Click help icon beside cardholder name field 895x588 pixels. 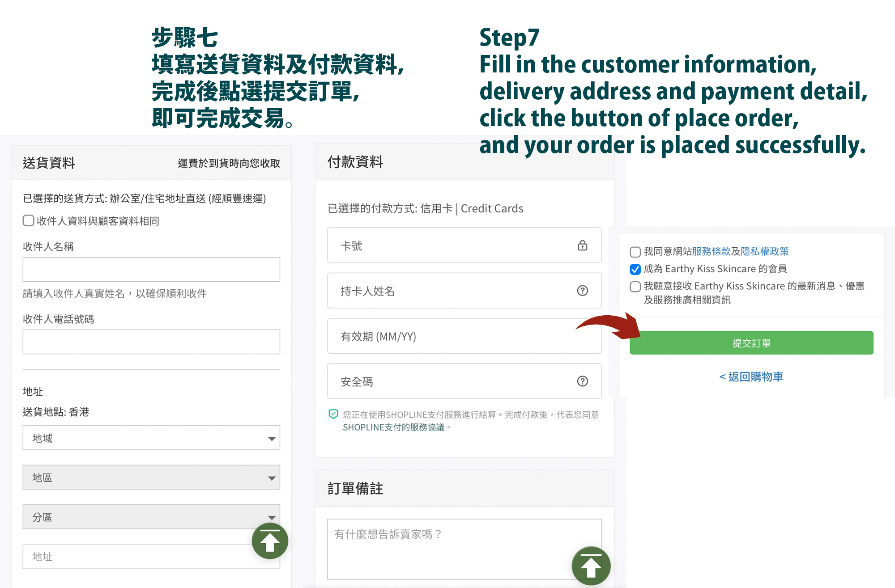click(582, 291)
